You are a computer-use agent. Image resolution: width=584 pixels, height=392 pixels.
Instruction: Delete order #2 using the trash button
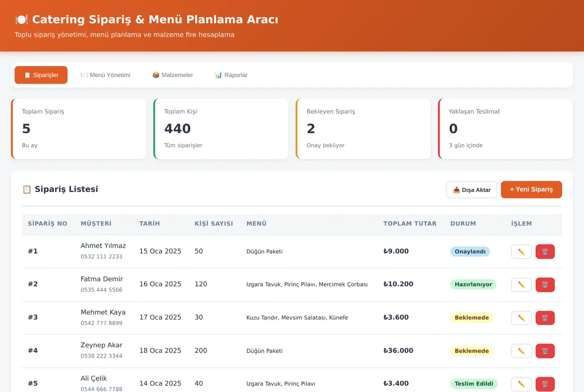pos(545,285)
